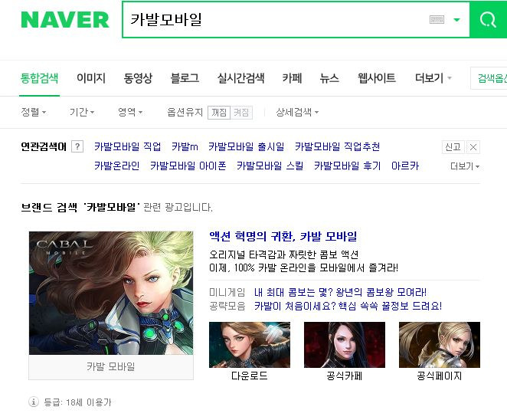Viewport: 507px width, 420px height.
Task: Click the 공식카페 text label
Action: tap(345, 376)
